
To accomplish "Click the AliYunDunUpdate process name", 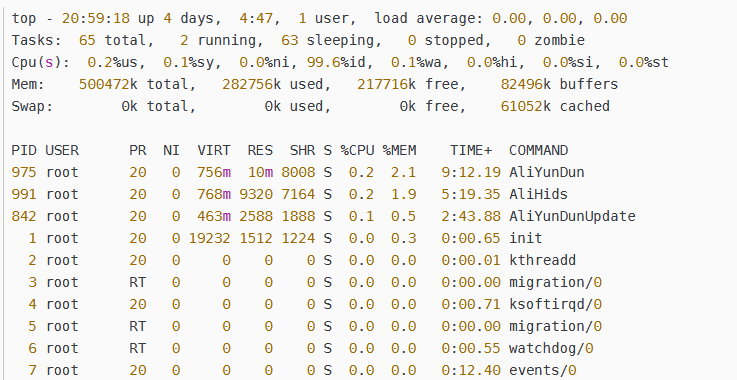I will [572, 216].
